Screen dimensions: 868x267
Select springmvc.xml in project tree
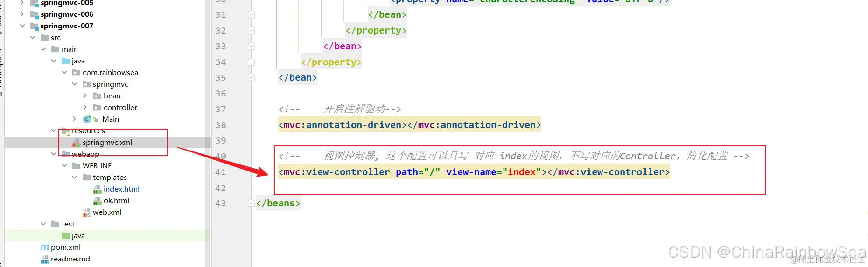107,142
